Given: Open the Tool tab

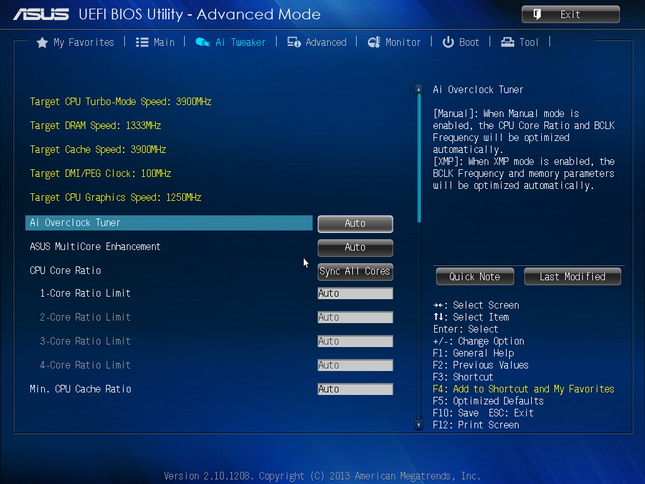Looking at the screenshot, I should 529,42.
